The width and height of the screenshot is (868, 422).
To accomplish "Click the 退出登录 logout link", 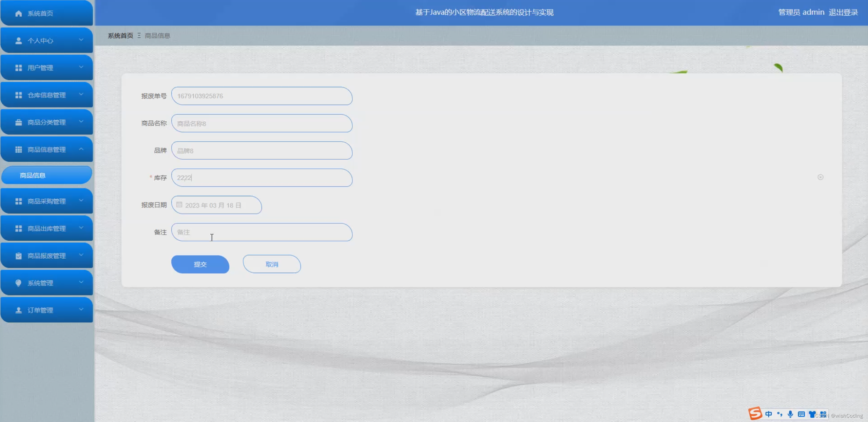I will (843, 12).
